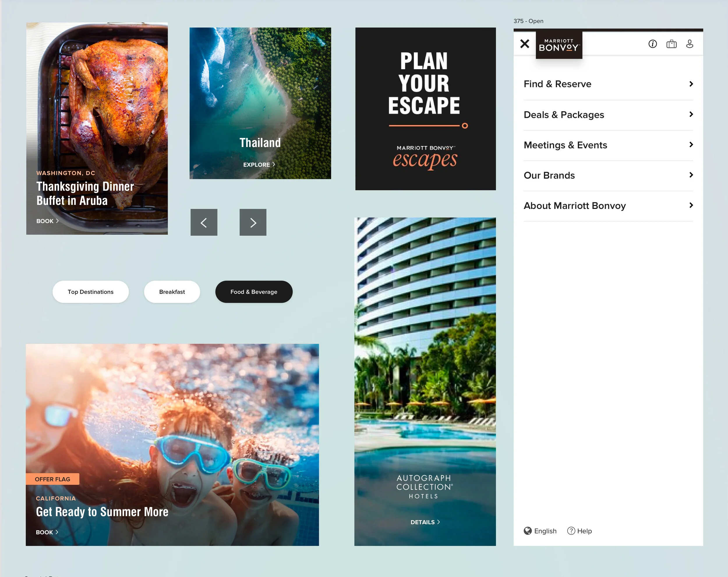Select the Breakfast filter pill

pyautogui.click(x=172, y=292)
